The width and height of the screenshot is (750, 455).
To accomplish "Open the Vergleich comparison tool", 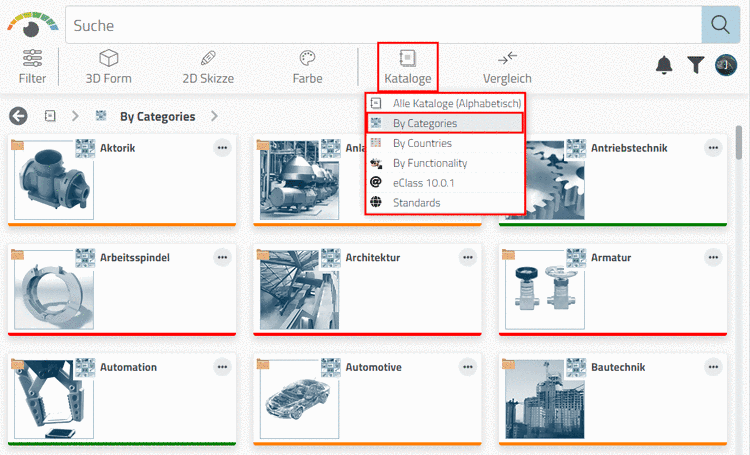I will [x=507, y=67].
